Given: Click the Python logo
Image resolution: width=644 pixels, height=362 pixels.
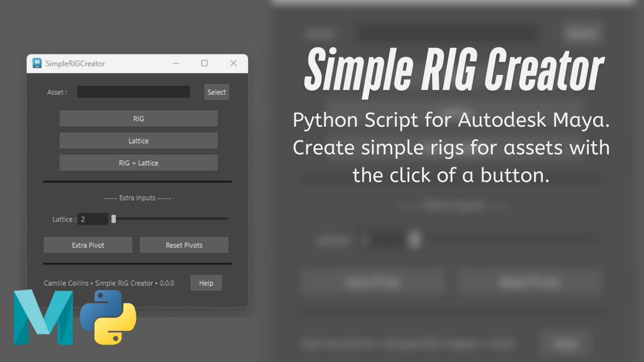Looking at the screenshot, I should (x=108, y=317).
